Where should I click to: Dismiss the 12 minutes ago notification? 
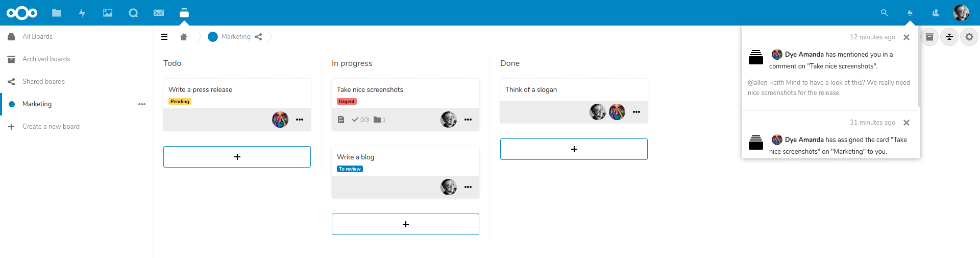(906, 37)
